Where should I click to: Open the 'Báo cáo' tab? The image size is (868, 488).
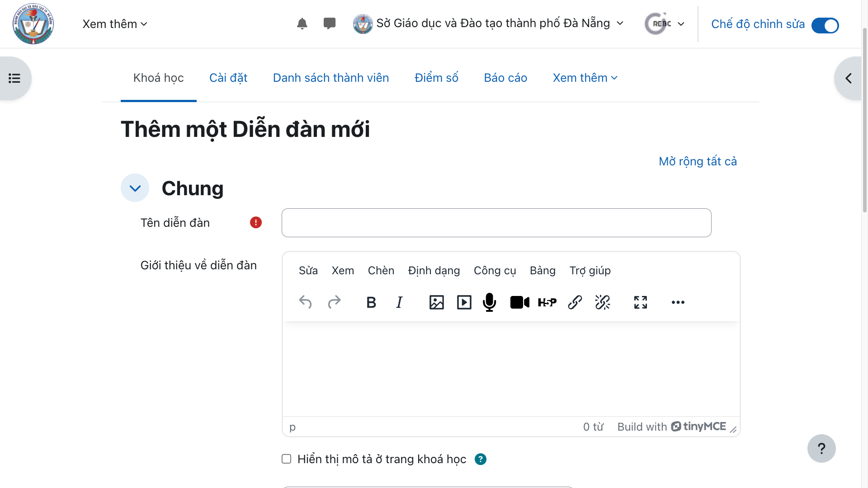point(505,78)
